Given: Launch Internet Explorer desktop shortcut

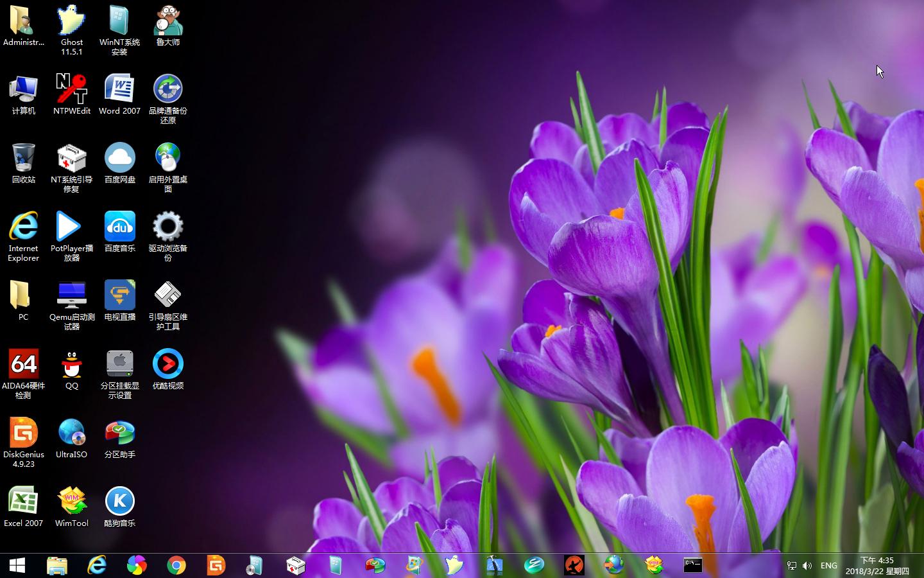Looking at the screenshot, I should coord(24,236).
